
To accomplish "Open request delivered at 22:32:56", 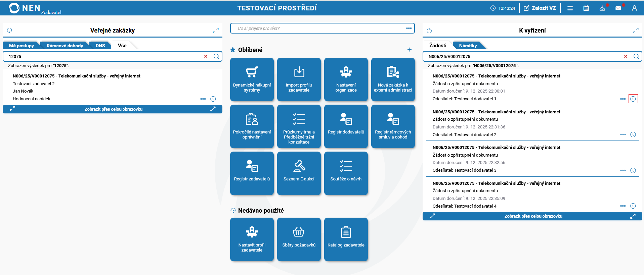I will click(x=532, y=159).
